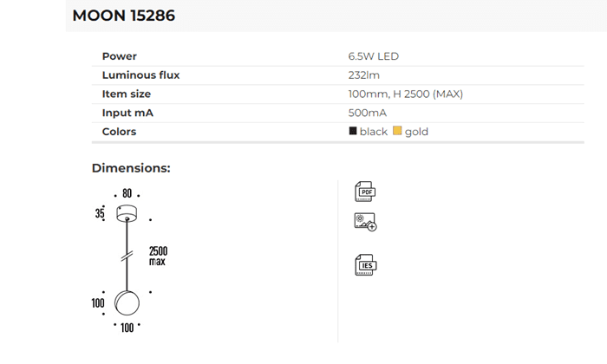Click the MOON 15286 product title
Image resolution: width=607 pixels, height=364 pixels.
[x=123, y=16]
